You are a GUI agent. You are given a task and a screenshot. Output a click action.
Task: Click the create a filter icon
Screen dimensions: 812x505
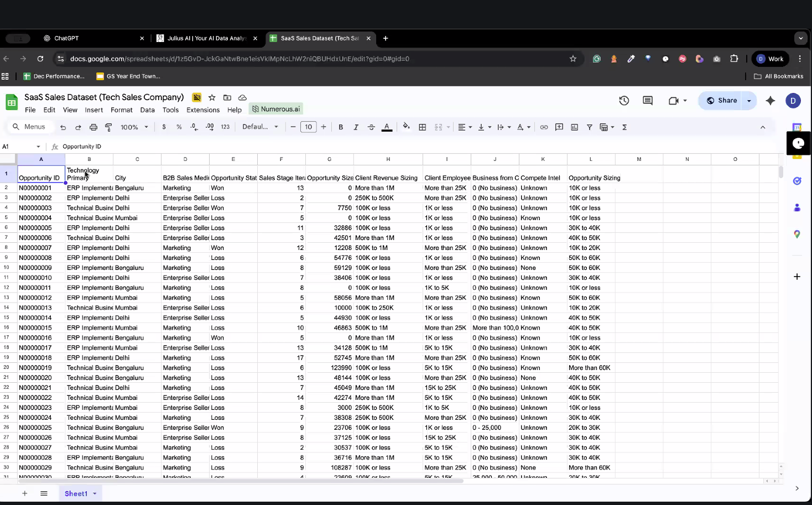[x=590, y=127]
